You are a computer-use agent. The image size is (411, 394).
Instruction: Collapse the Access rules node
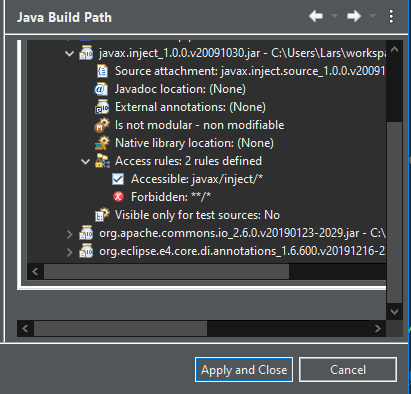pyautogui.click(x=86, y=162)
